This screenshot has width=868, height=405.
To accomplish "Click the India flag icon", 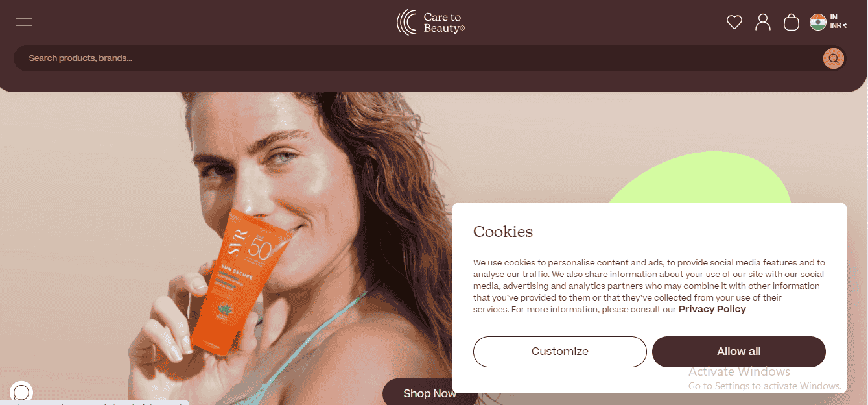I will (x=818, y=22).
